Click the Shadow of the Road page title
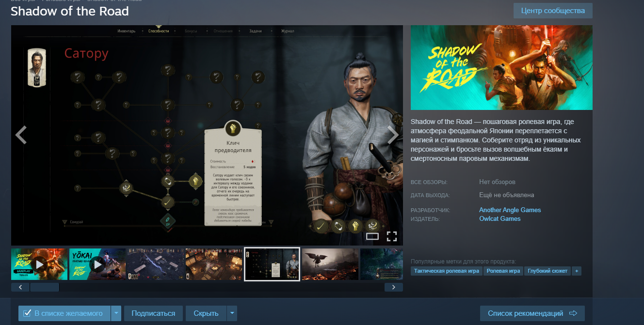644x325 pixels. (x=70, y=11)
